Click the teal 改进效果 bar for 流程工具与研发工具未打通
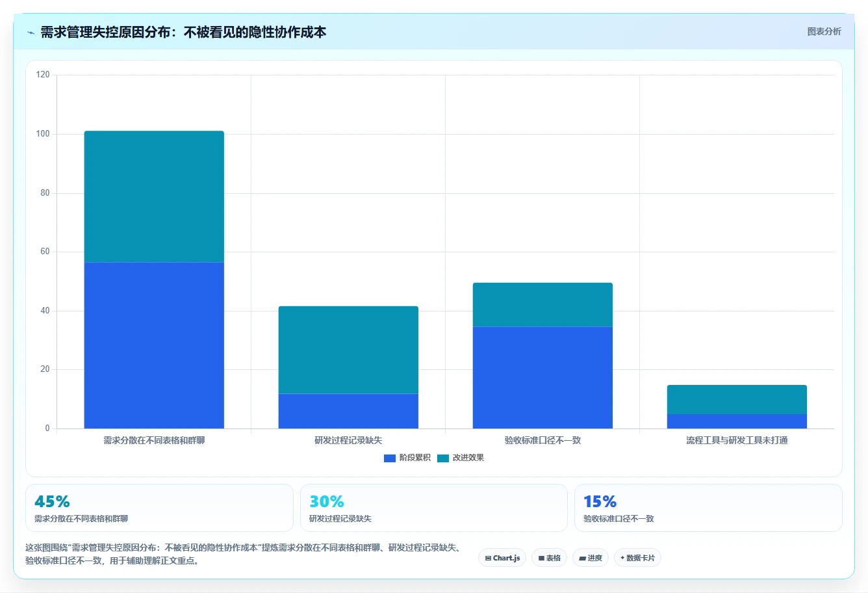The width and height of the screenshot is (868, 593). 737,399
